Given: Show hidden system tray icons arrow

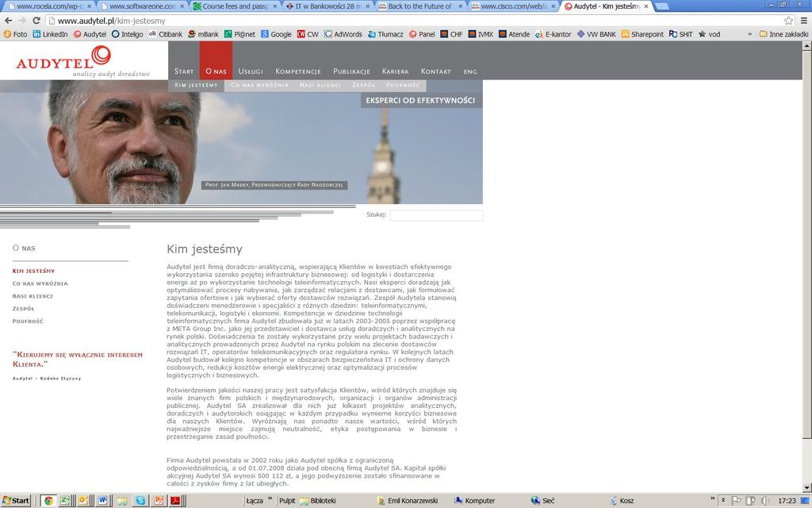Looking at the screenshot, I should pos(723,500).
